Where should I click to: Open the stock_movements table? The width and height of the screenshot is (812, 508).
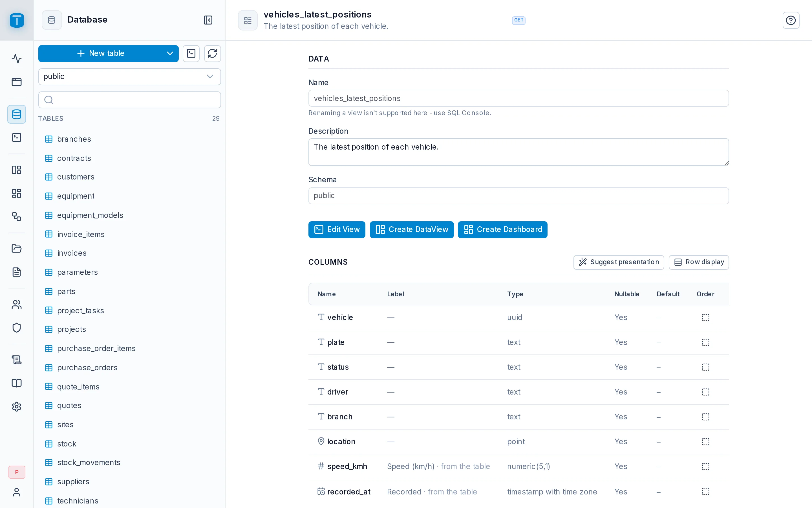129,463
